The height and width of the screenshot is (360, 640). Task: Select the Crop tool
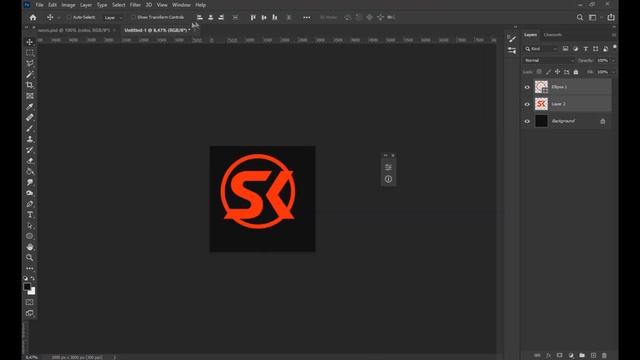coord(30,85)
